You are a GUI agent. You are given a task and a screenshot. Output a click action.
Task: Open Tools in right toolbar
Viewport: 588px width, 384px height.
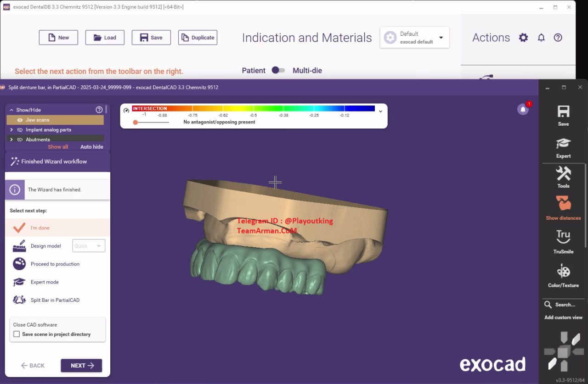pyautogui.click(x=563, y=177)
